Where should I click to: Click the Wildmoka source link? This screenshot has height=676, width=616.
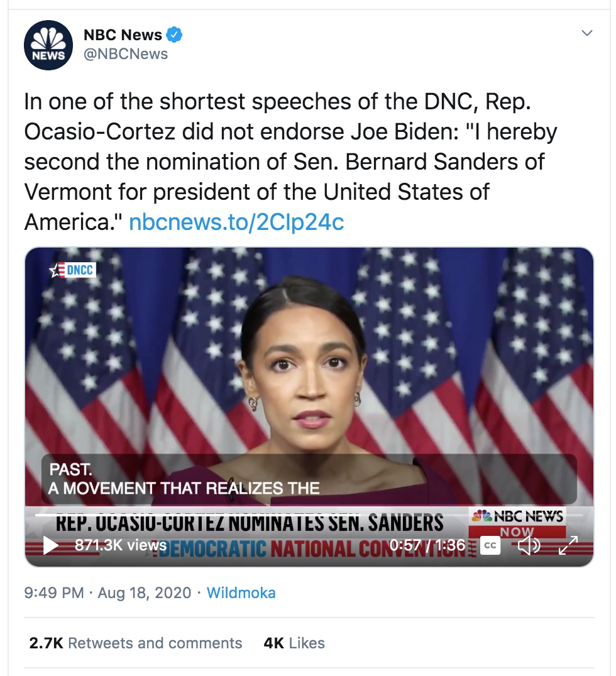click(x=241, y=593)
